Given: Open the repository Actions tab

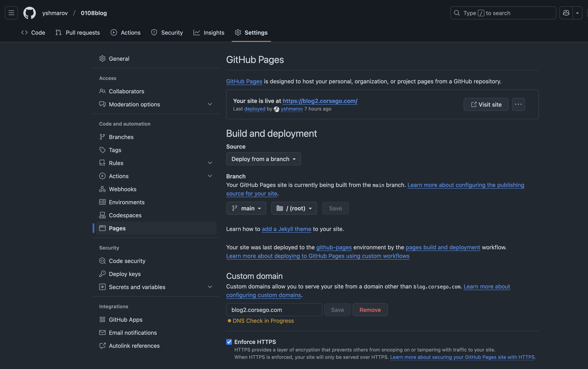Looking at the screenshot, I should (125, 32).
